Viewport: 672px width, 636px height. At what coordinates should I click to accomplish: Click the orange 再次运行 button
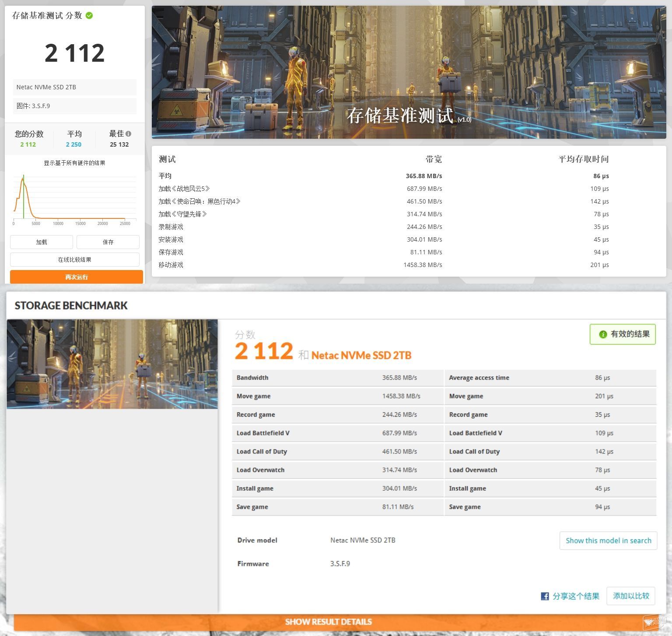(x=77, y=277)
